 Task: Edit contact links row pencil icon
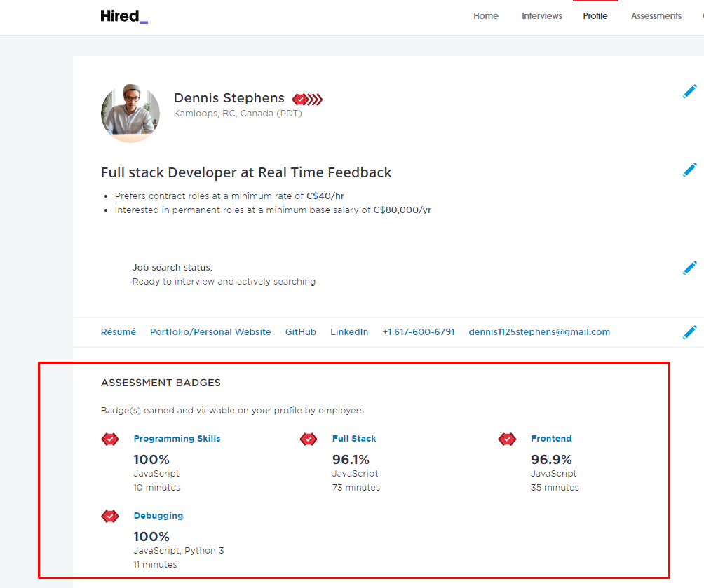coord(689,332)
